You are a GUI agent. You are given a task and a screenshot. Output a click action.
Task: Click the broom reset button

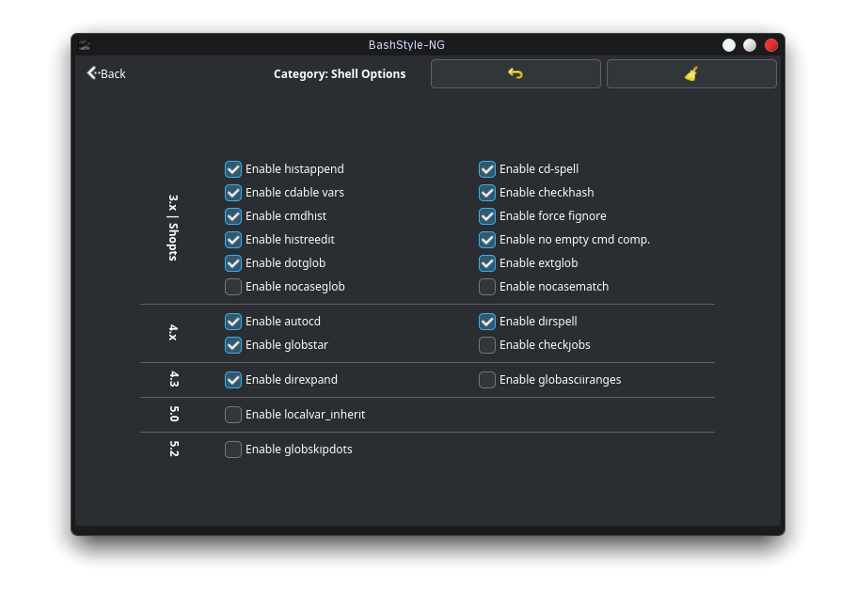point(691,73)
